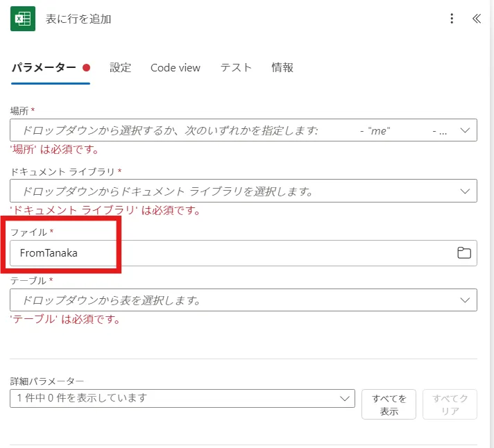494x448 pixels.
Task: Expand the ドキュメント ライブラリ dropdown arrow
Action: pos(464,191)
